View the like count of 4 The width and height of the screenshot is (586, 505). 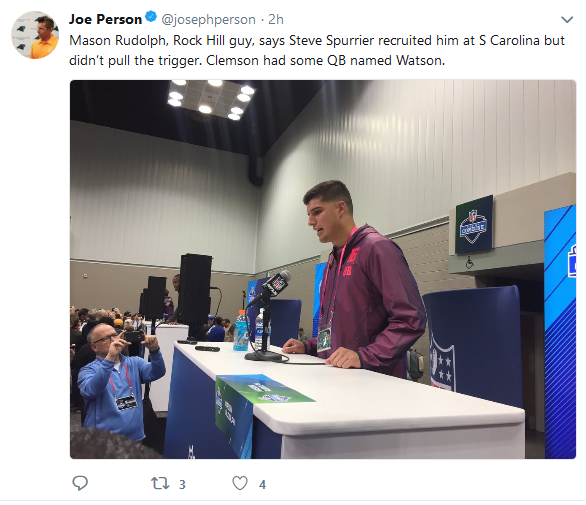click(262, 484)
